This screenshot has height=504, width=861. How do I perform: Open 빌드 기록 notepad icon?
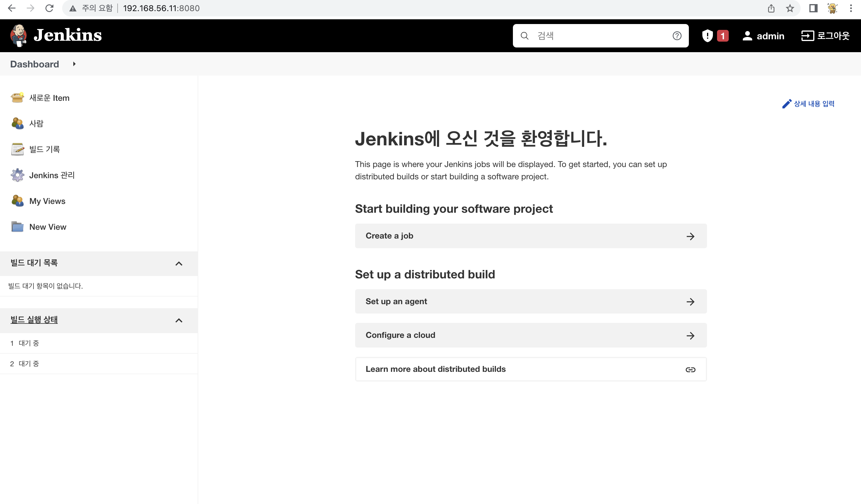point(17,149)
